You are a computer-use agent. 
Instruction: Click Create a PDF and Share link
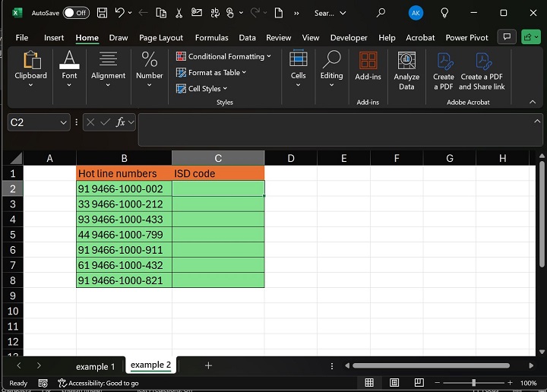pos(482,71)
